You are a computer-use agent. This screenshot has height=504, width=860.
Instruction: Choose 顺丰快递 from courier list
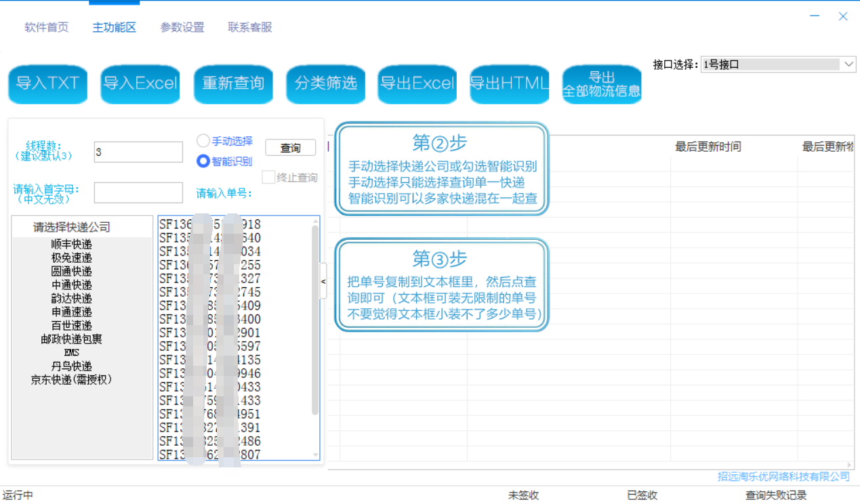(x=72, y=245)
